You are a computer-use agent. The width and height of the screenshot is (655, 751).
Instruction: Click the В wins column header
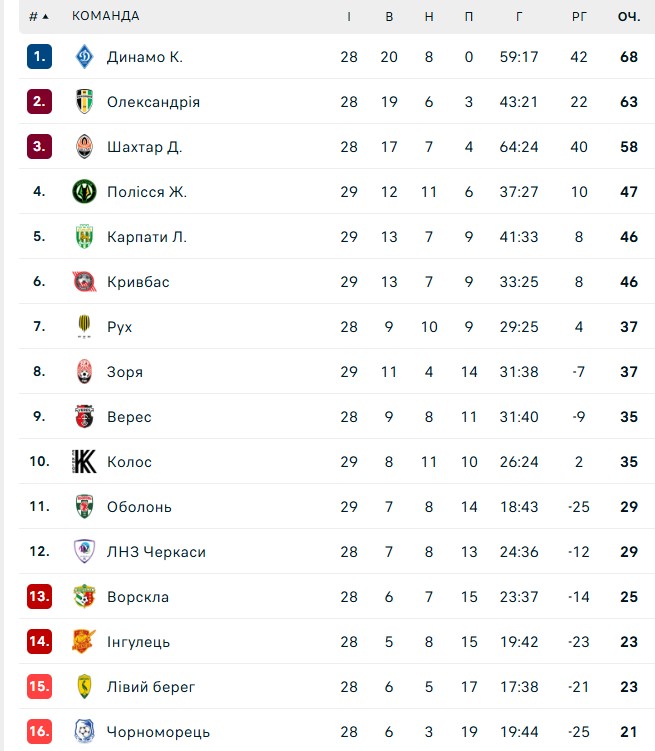[389, 16]
